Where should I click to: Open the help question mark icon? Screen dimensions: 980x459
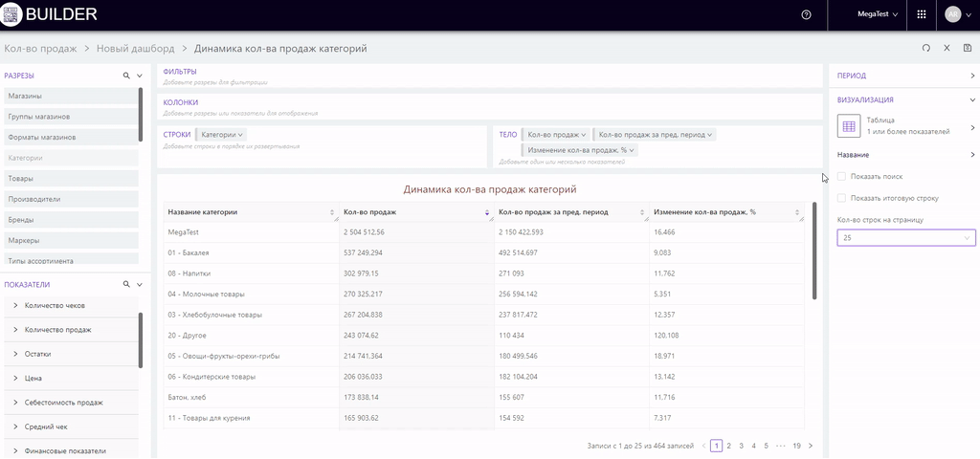click(806, 14)
